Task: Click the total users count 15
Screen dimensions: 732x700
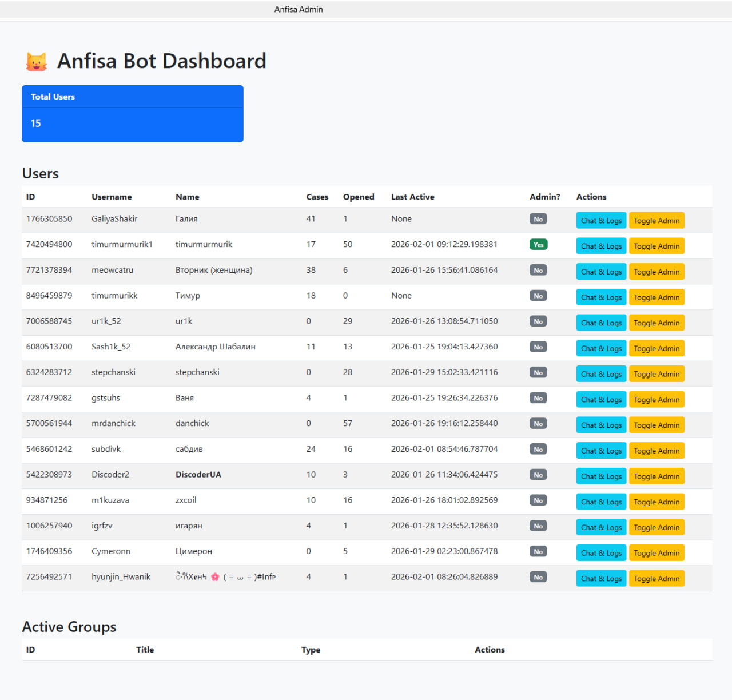Action: 35,124
